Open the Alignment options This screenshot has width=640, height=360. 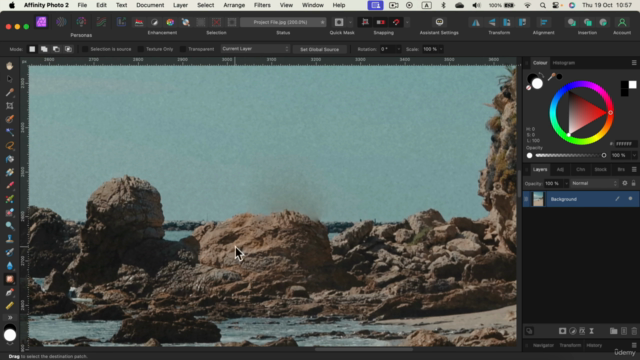point(544,22)
